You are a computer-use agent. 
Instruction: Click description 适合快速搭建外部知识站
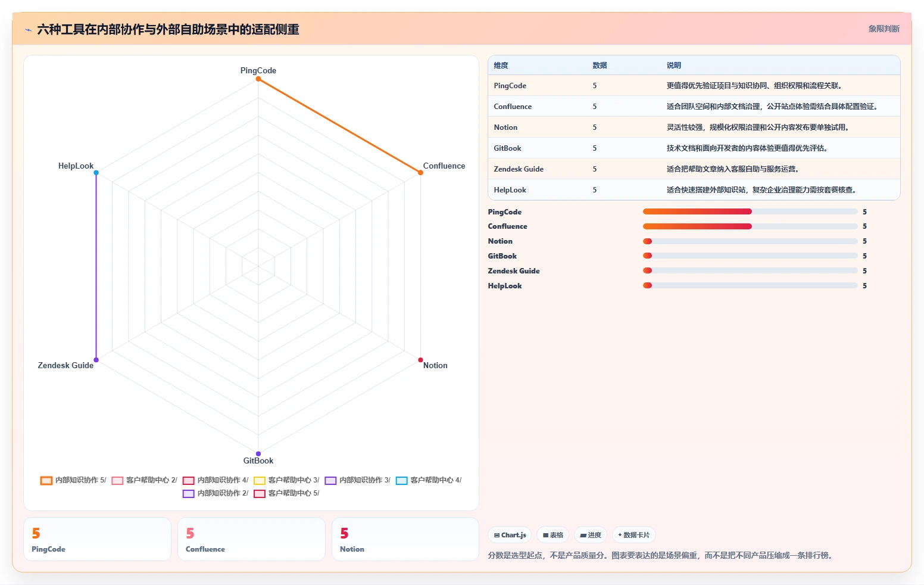point(761,190)
